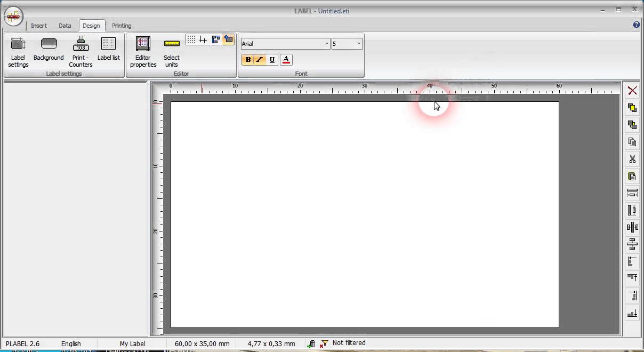Apply same height to objects
This screenshot has width=644, height=352.
[632, 210]
